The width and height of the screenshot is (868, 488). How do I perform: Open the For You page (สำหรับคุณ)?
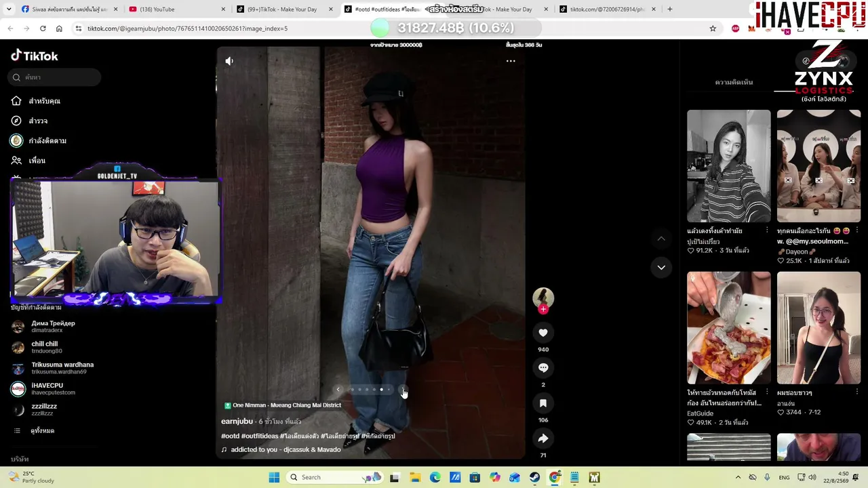[x=36, y=101]
